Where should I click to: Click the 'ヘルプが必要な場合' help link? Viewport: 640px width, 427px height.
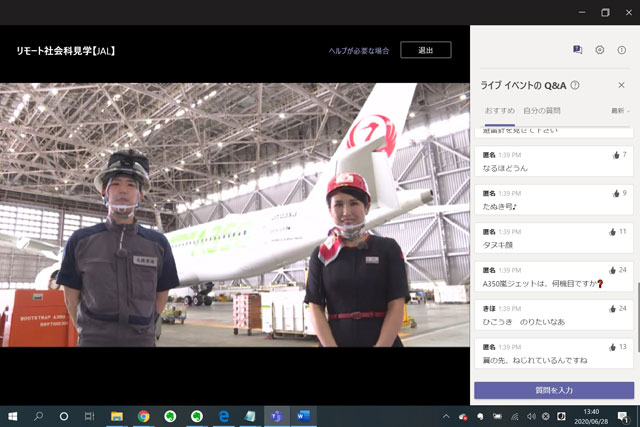(359, 50)
